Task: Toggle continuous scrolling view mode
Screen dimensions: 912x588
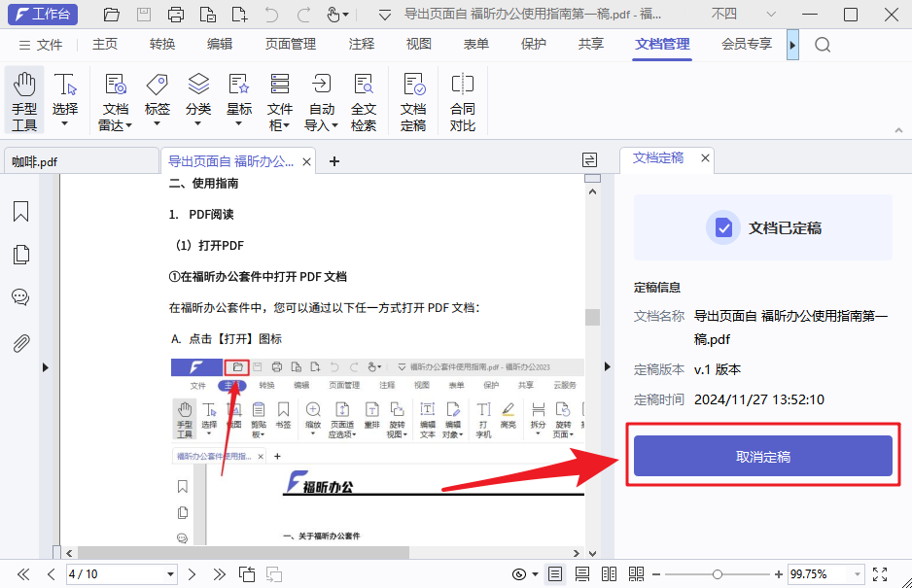Action: (581, 574)
